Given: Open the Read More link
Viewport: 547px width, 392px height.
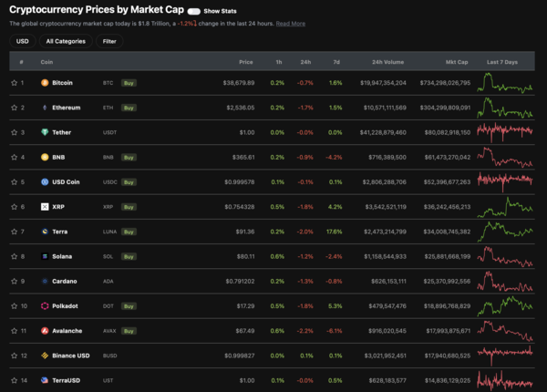Looking at the screenshot, I should (290, 24).
